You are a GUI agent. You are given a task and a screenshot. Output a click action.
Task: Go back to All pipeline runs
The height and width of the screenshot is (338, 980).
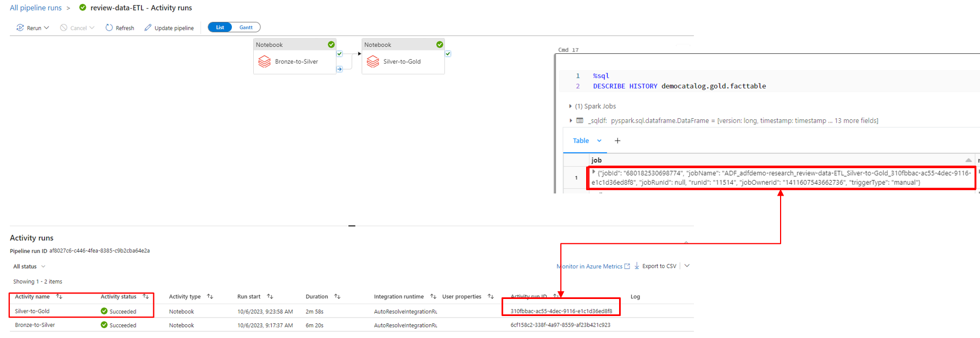36,8
